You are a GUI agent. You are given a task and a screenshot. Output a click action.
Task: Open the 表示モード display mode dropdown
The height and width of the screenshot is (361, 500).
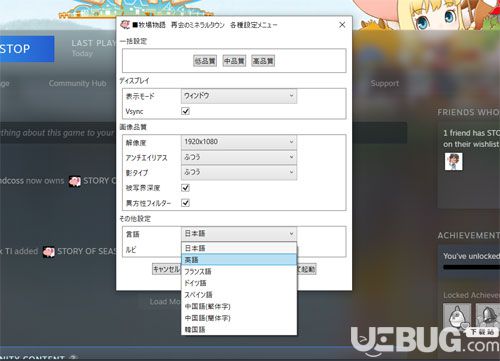(x=239, y=96)
